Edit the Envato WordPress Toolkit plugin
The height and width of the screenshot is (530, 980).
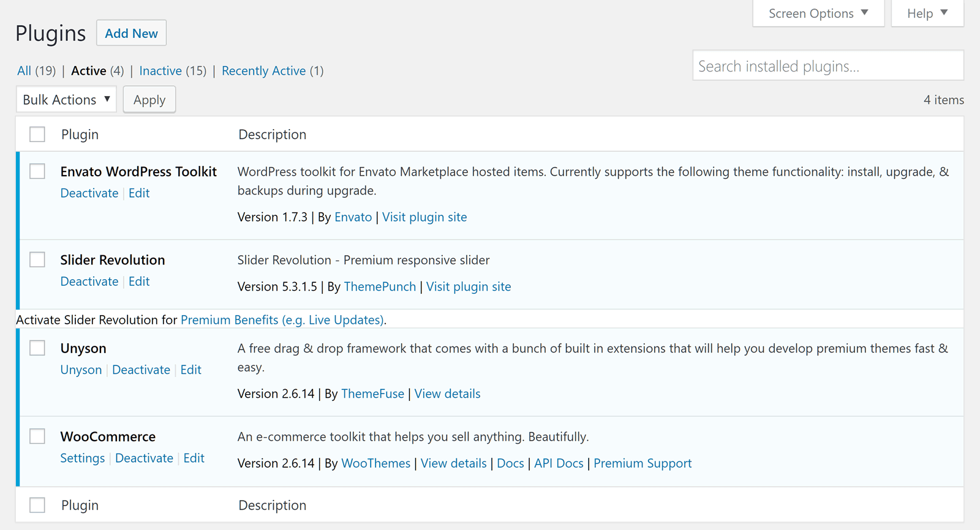coord(139,193)
